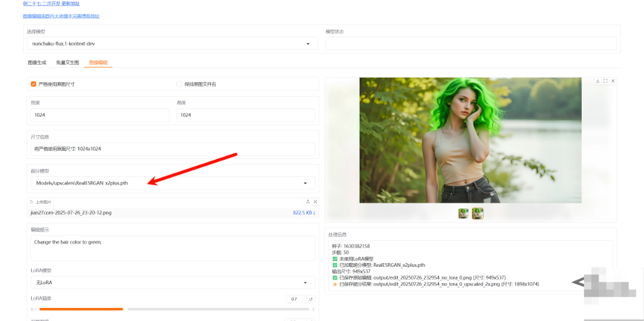Switch to the 批量文生图 tab
Screen dimensions: 644x321
click(67, 63)
